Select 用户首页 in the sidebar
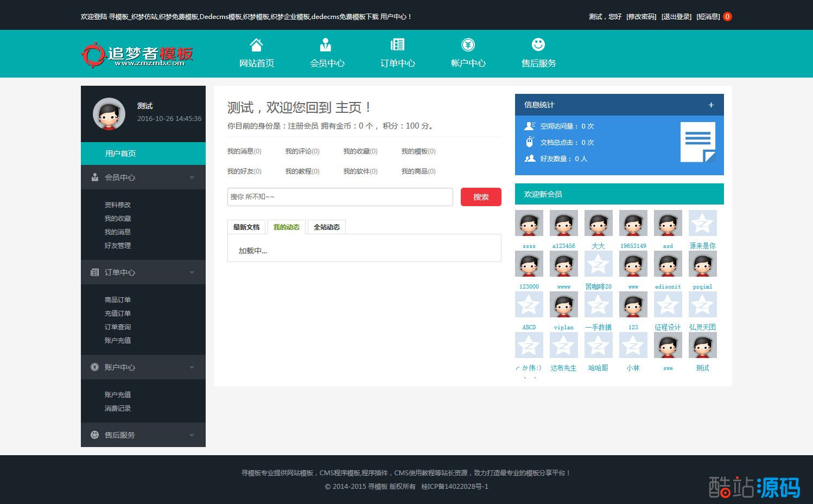813x504 pixels. pos(120,154)
